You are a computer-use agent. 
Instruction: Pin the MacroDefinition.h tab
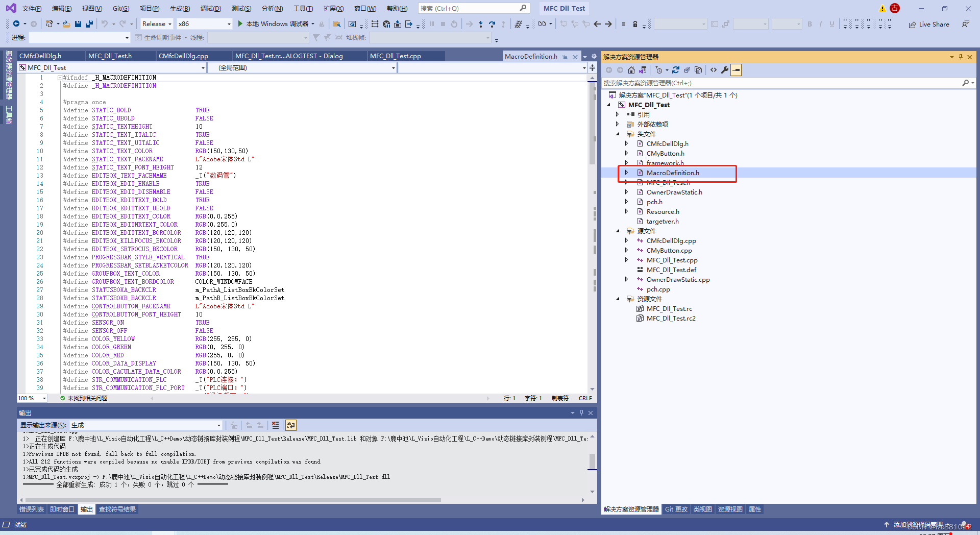point(565,57)
